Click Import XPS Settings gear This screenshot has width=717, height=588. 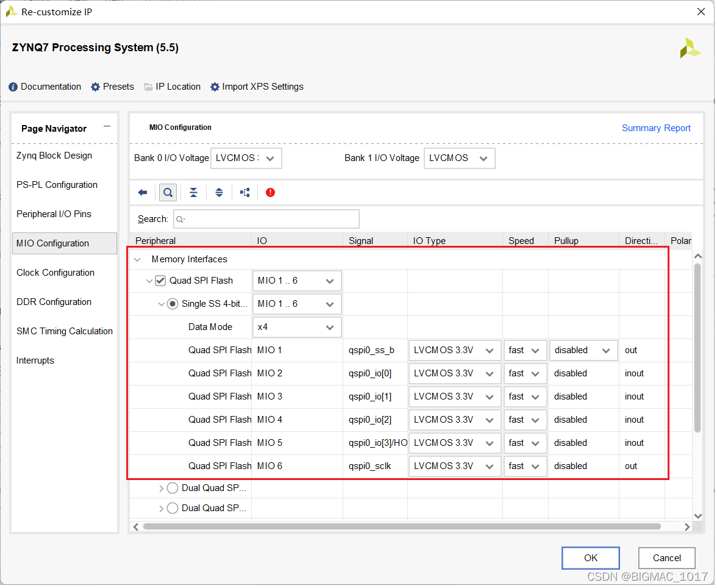(x=257, y=87)
